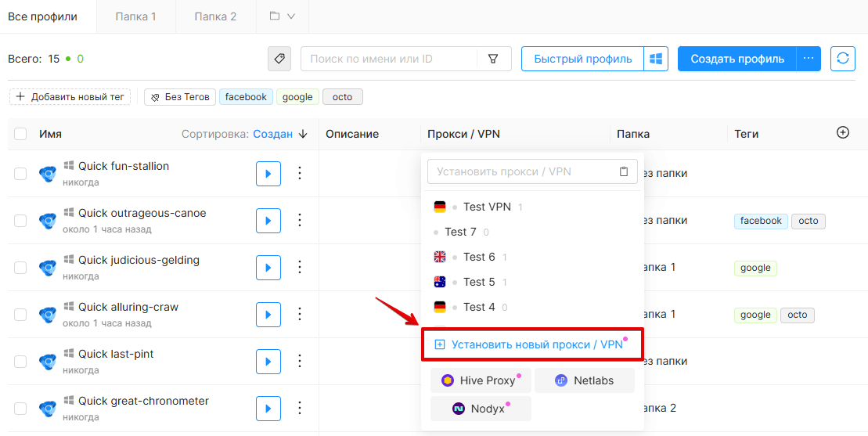Start profile Quick alluring-craw

pos(268,315)
